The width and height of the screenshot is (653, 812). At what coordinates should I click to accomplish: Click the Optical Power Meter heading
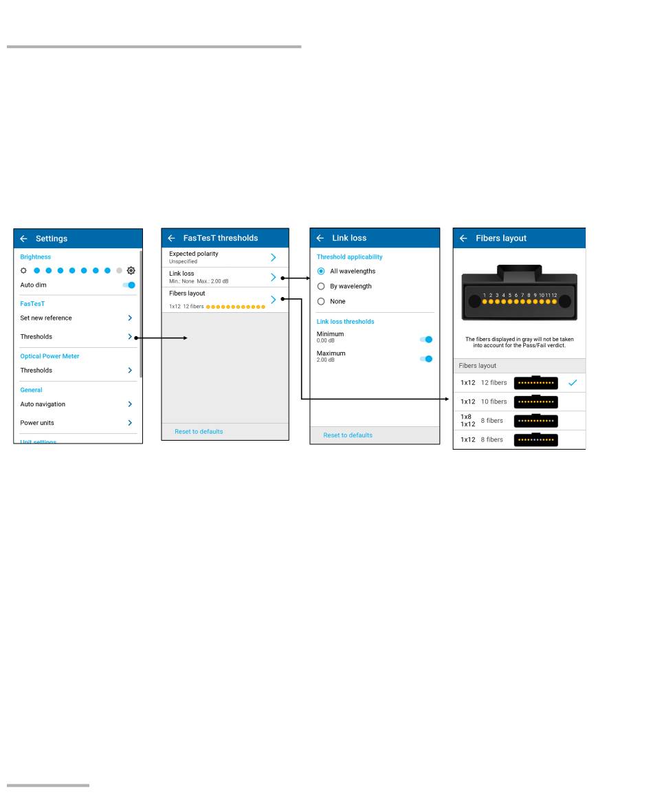click(x=49, y=356)
